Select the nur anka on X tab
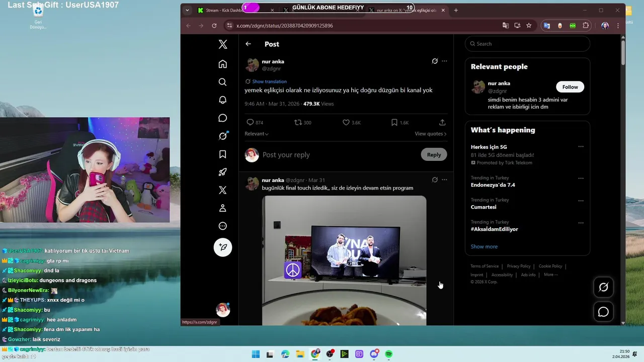Viewport: 644px width, 362px height. 407,10
